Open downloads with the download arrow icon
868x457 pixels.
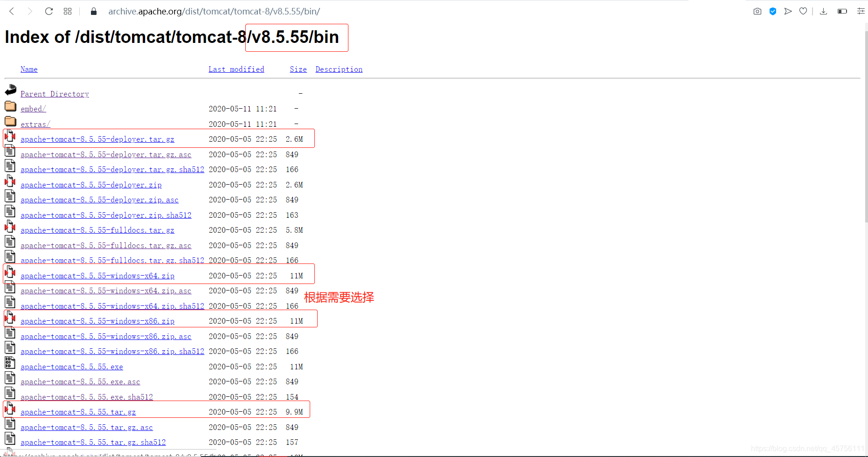coord(824,11)
